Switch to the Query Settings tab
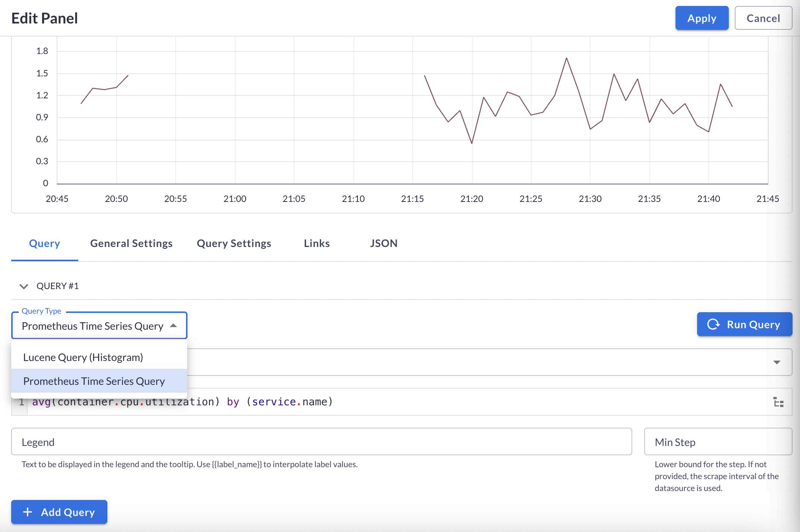This screenshot has width=800, height=532. coord(234,243)
